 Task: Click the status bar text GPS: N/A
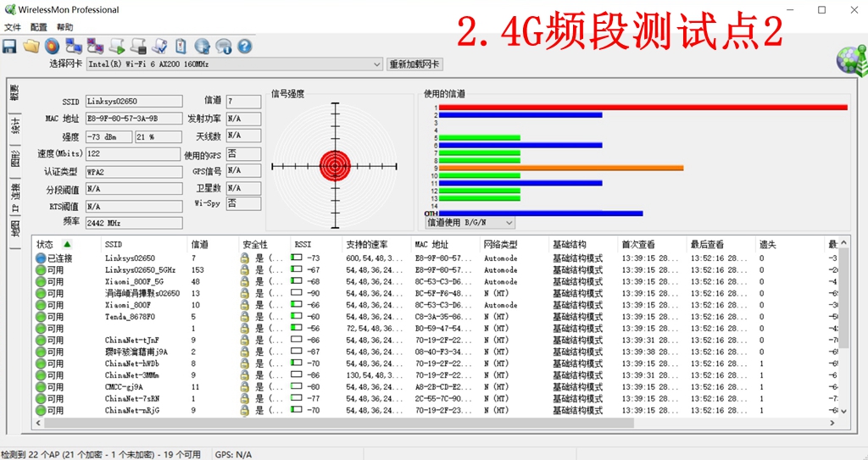[x=233, y=454]
